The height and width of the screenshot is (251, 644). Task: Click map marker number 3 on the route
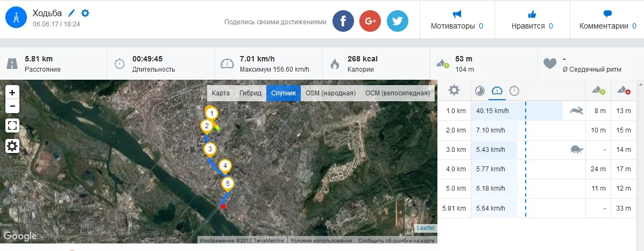[210, 149]
